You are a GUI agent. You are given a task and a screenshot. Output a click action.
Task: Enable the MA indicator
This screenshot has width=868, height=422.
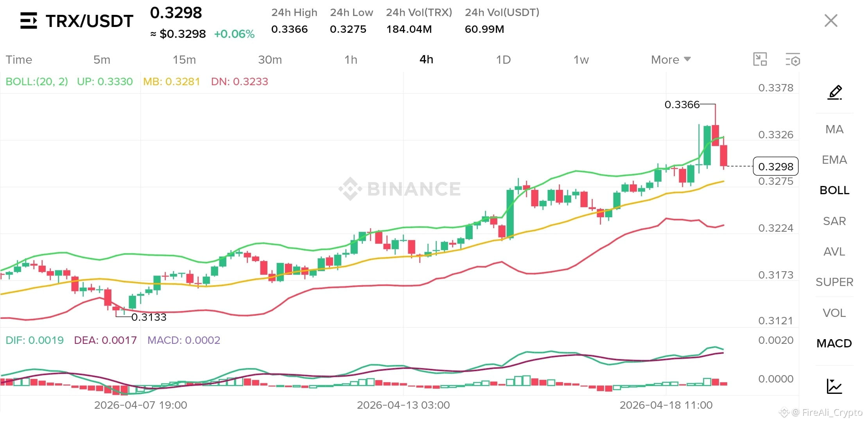point(834,129)
